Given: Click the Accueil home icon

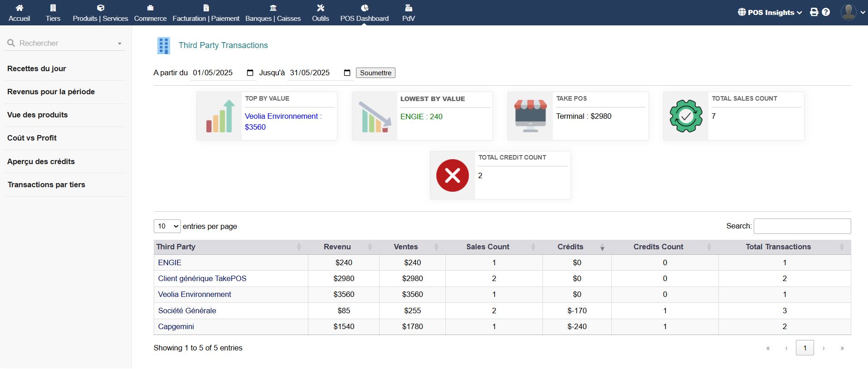Looking at the screenshot, I should coord(19,8).
